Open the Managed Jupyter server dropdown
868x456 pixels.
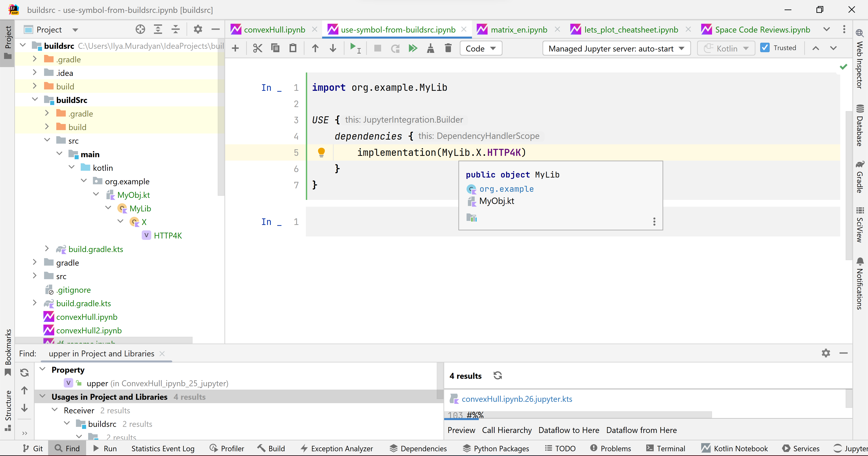[616, 49]
